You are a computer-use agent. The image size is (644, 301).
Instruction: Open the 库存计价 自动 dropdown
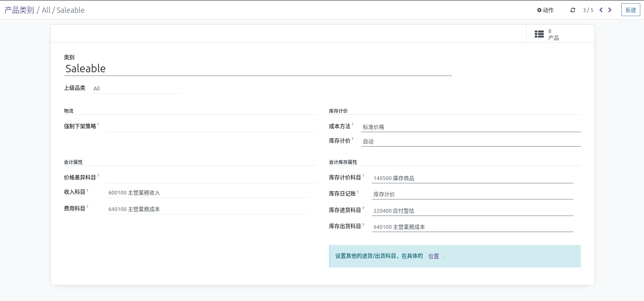tap(471, 141)
